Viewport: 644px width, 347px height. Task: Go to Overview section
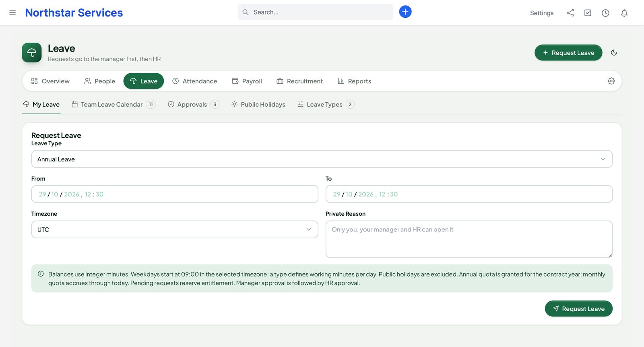tap(50, 81)
